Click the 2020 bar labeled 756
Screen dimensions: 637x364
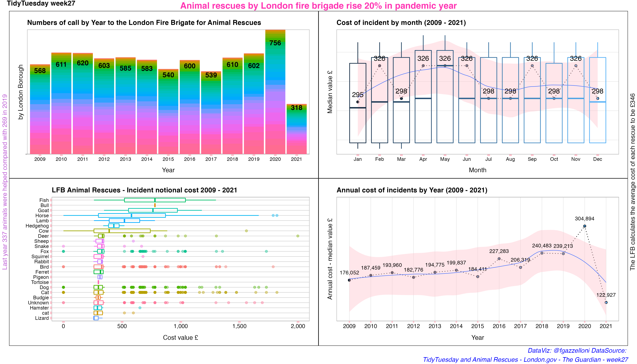tap(275, 93)
